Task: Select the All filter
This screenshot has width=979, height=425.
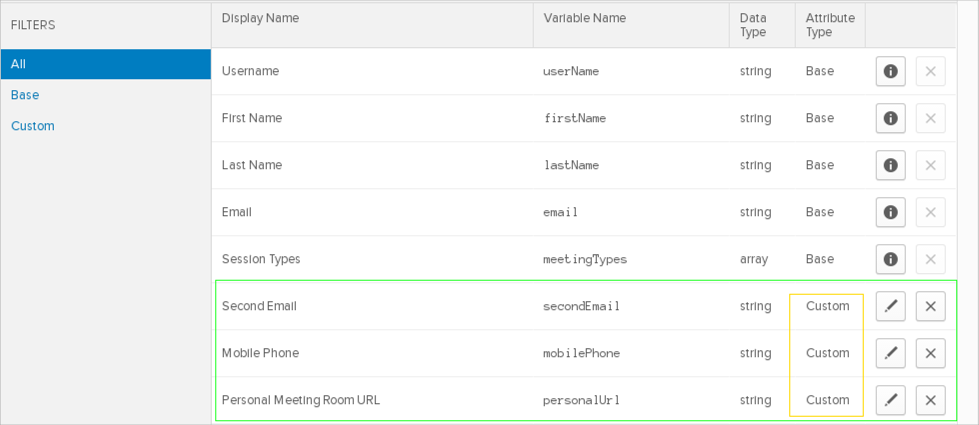Action: [105, 64]
